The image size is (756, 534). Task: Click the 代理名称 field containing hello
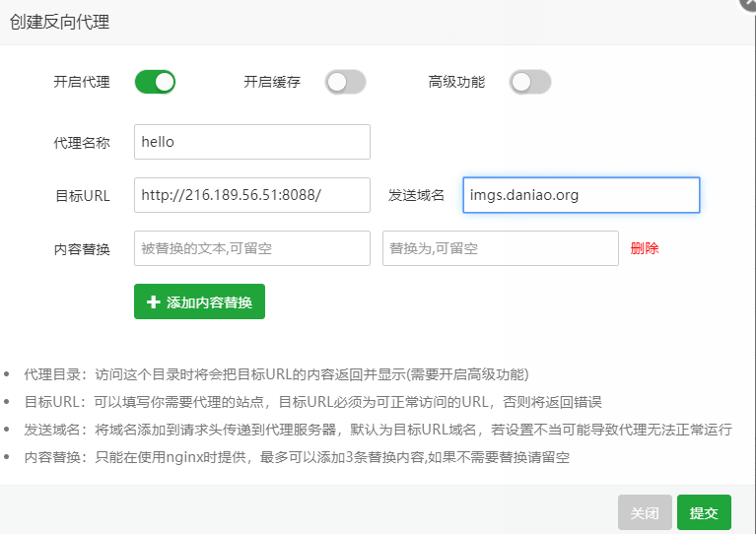tap(252, 142)
